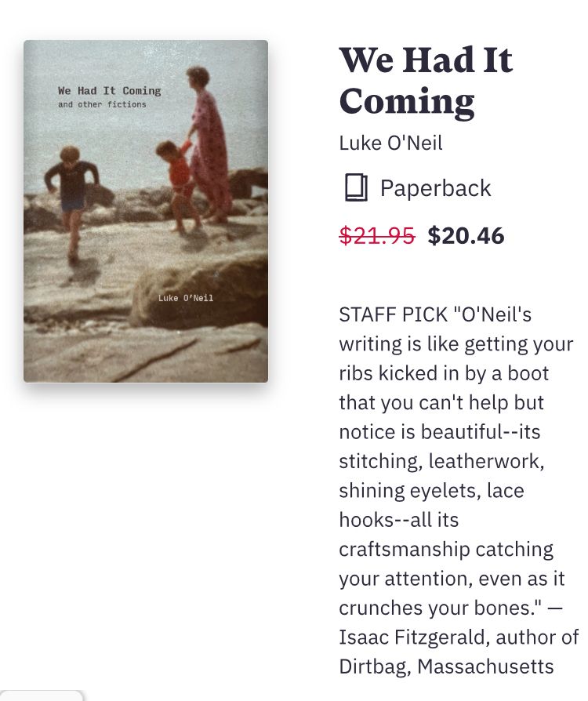The width and height of the screenshot is (588, 701).
Task: Open author Luke O'Neil's page link
Action: click(x=390, y=143)
